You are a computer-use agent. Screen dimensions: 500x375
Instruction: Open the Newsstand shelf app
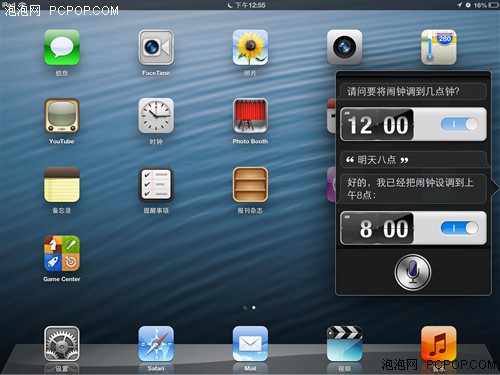point(250,185)
